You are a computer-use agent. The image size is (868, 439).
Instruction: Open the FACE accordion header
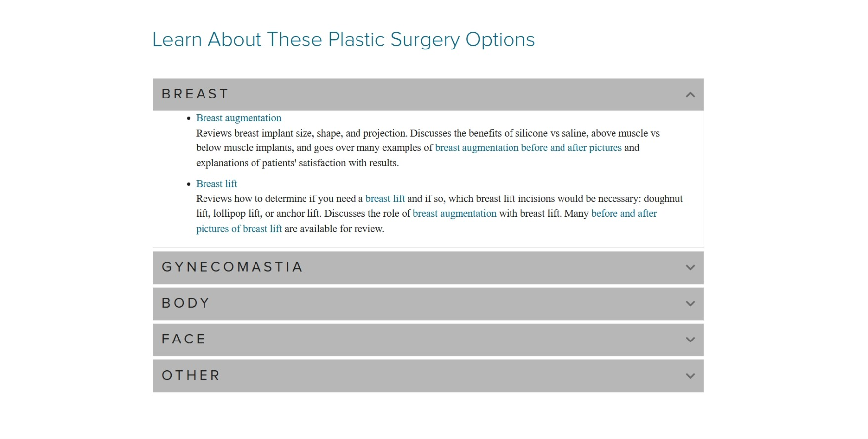[184, 339]
